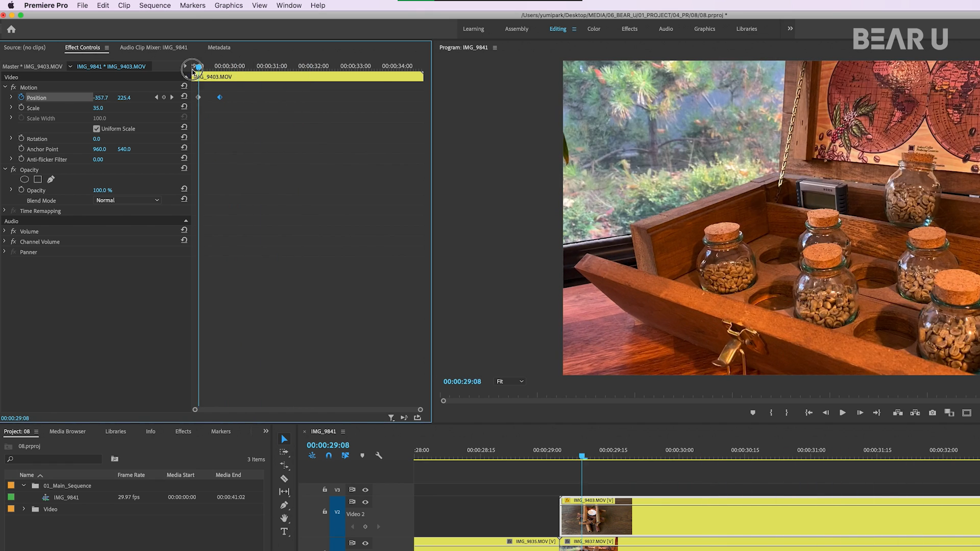Select the Pen tool in tools panel
Viewport: 980px width, 551px height.
[284, 505]
